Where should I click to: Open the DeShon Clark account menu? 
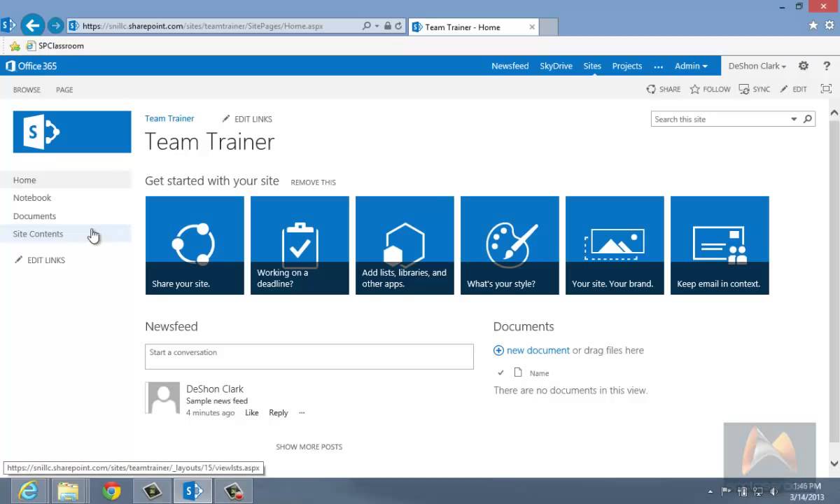click(756, 66)
